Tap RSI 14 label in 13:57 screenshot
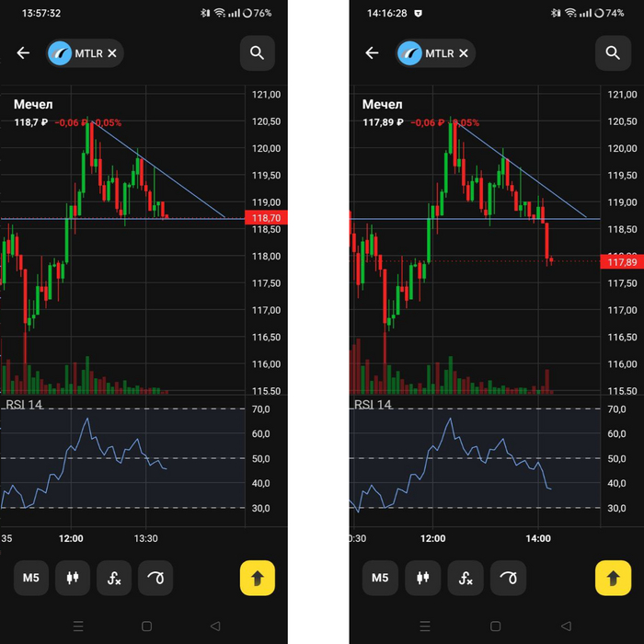The width and height of the screenshot is (644, 644). [x=24, y=405]
